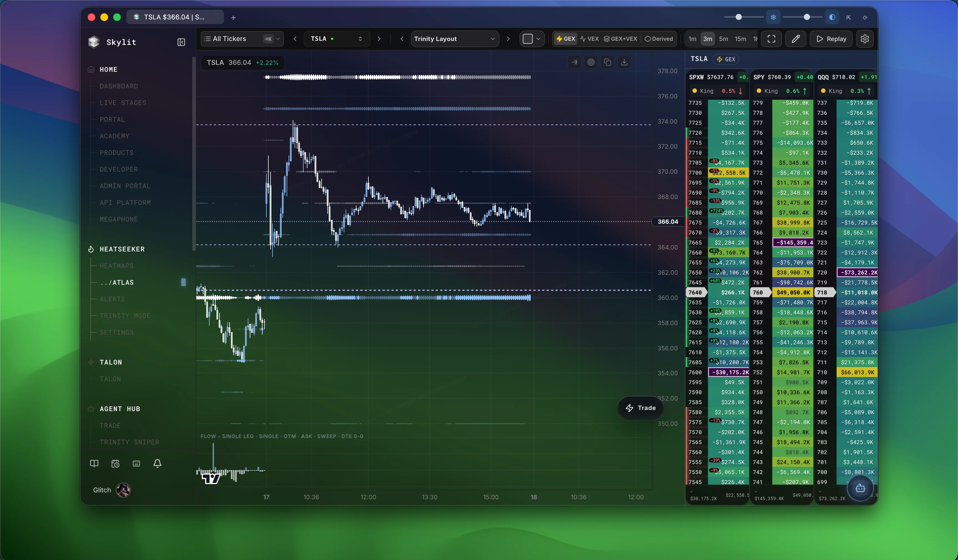This screenshot has height=560, width=958.
Task: Start chart Replay
Action: click(831, 39)
